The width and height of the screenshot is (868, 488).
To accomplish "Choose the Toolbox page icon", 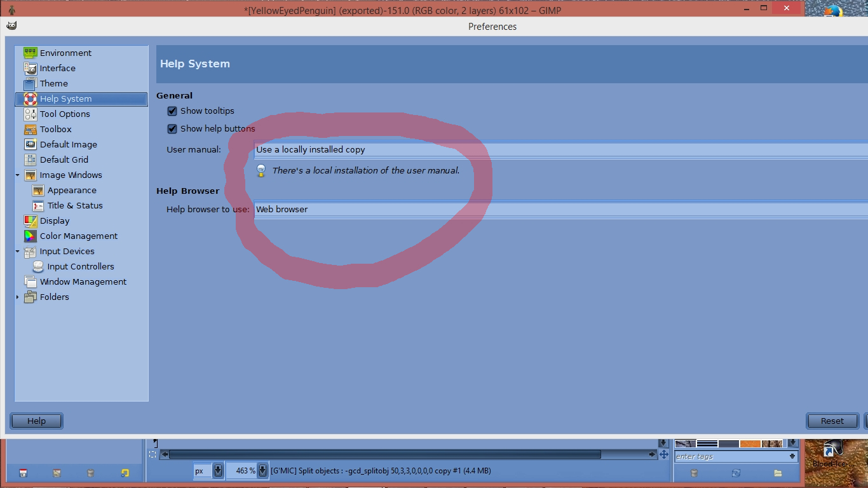I will coord(31,129).
